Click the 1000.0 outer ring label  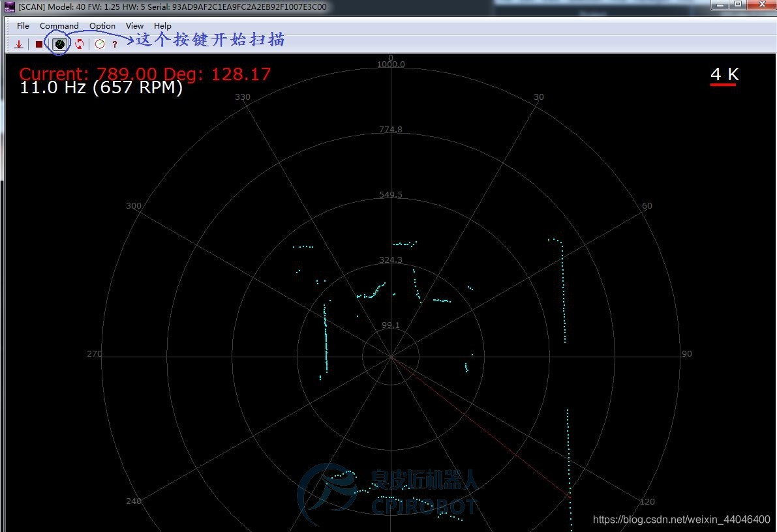391,65
